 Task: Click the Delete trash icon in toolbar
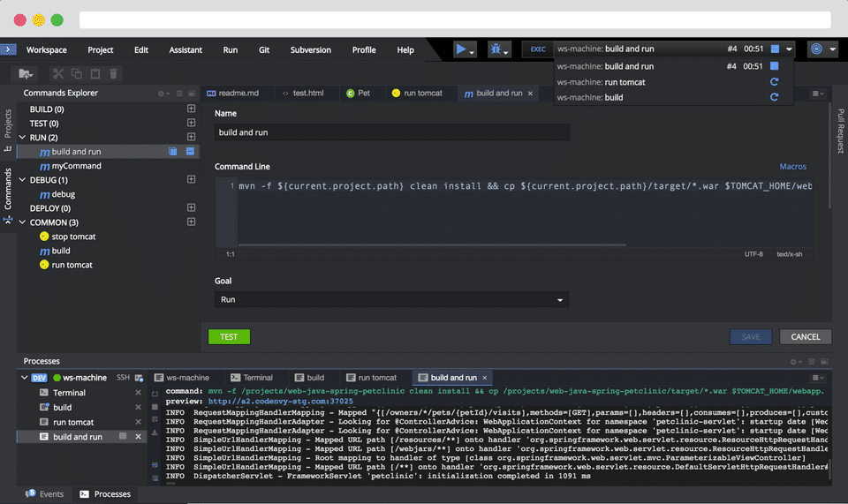tap(113, 75)
